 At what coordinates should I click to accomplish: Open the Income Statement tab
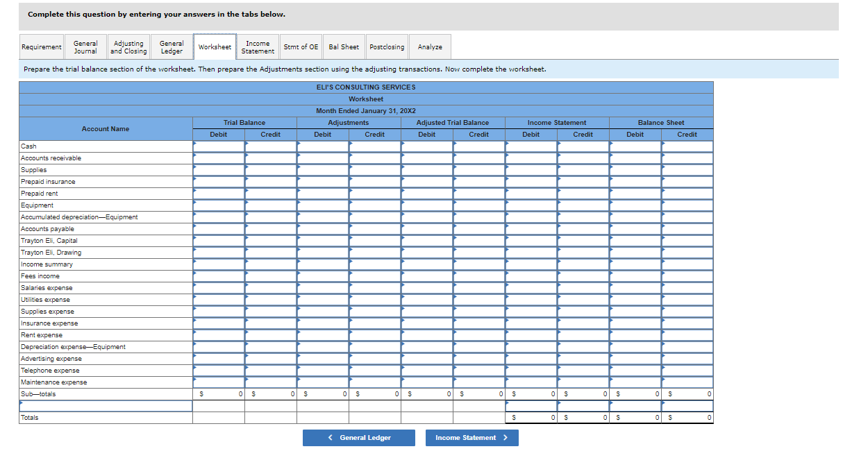pyautogui.click(x=258, y=47)
